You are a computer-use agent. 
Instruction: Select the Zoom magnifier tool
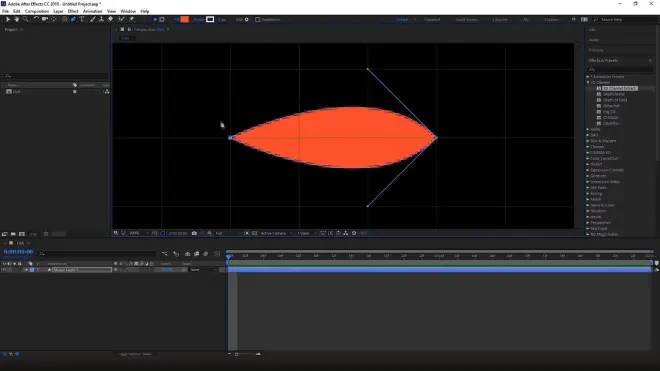coord(25,19)
